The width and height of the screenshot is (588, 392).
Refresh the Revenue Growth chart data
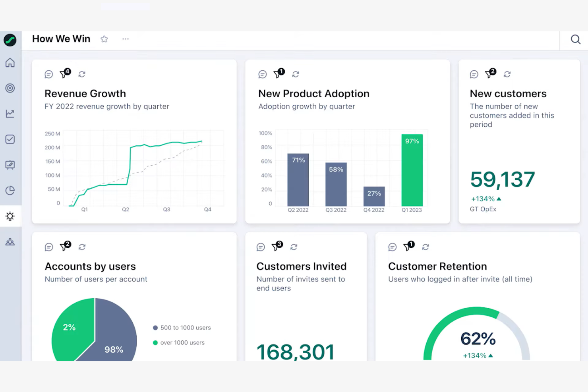pos(82,74)
